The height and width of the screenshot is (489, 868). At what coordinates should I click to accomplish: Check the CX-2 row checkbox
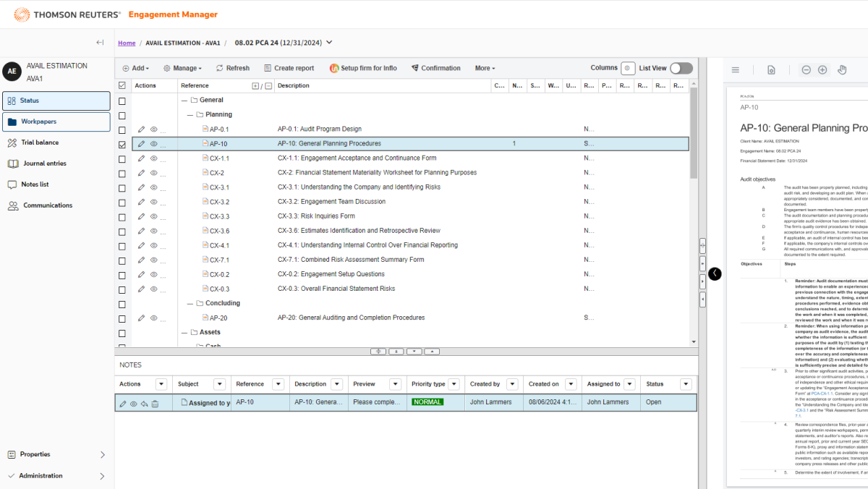pyautogui.click(x=122, y=173)
